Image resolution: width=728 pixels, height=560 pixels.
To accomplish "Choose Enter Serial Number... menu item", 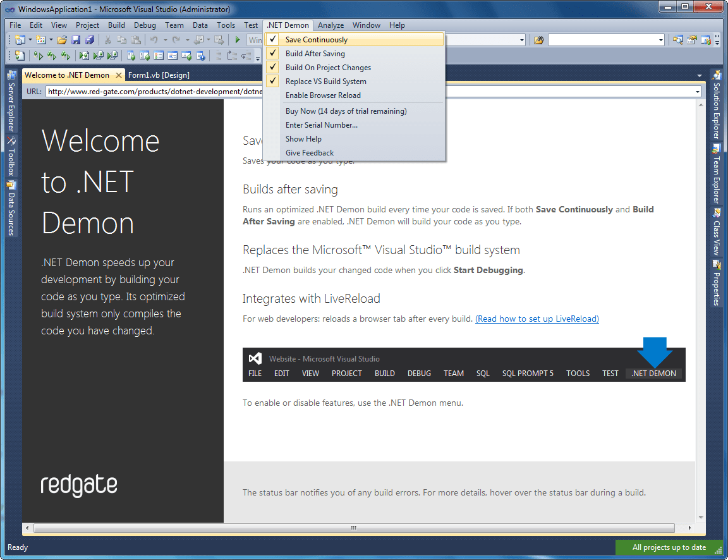I will (x=354, y=125).
